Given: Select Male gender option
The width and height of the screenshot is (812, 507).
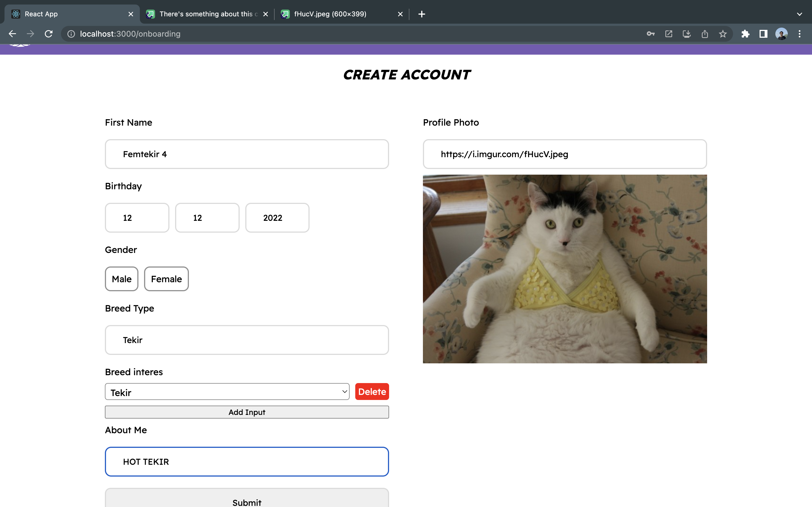Looking at the screenshot, I should click(x=122, y=279).
